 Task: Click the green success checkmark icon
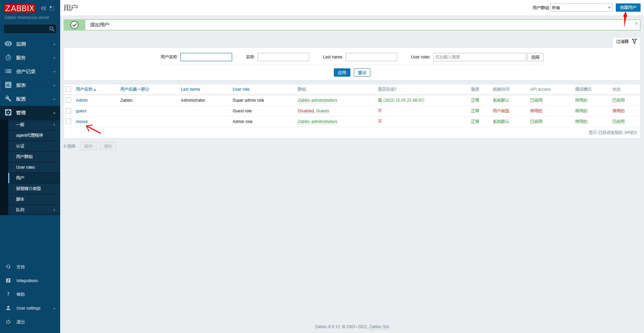tap(74, 25)
